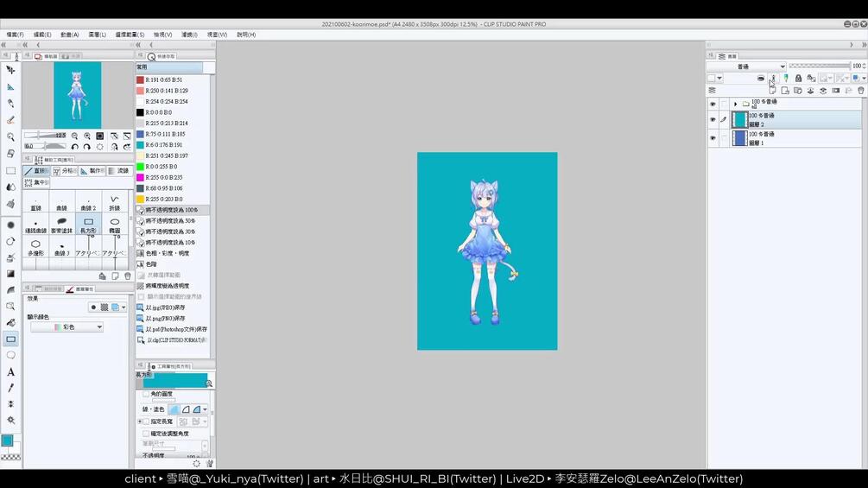Open 圖層(L) menu

[x=97, y=35]
